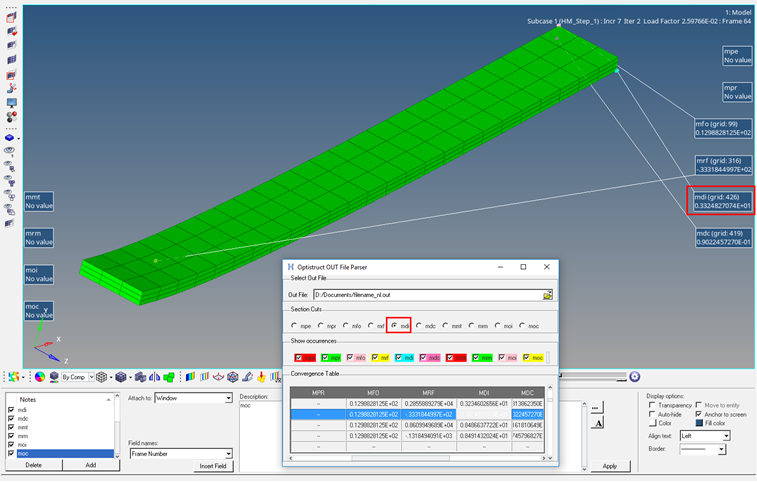The height and width of the screenshot is (482, 757).
Task: Toggle the mfo occurrence checkbox
Action: (351, 357)
